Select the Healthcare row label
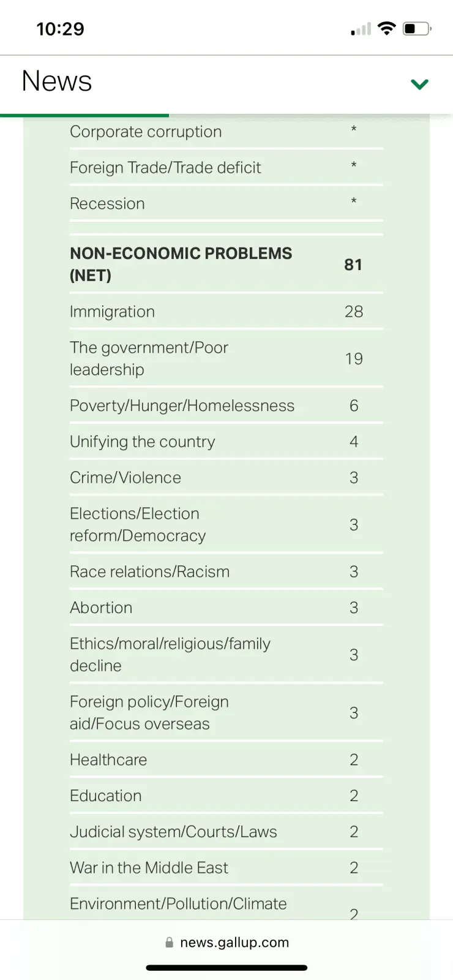 108,760
